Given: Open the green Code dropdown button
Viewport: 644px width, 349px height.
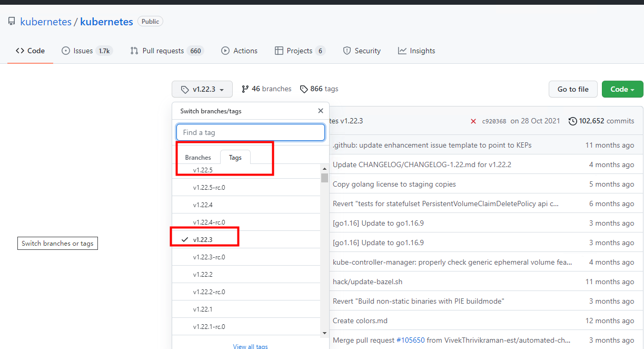Looking at the screenshot, I should [x=622, y=89].
